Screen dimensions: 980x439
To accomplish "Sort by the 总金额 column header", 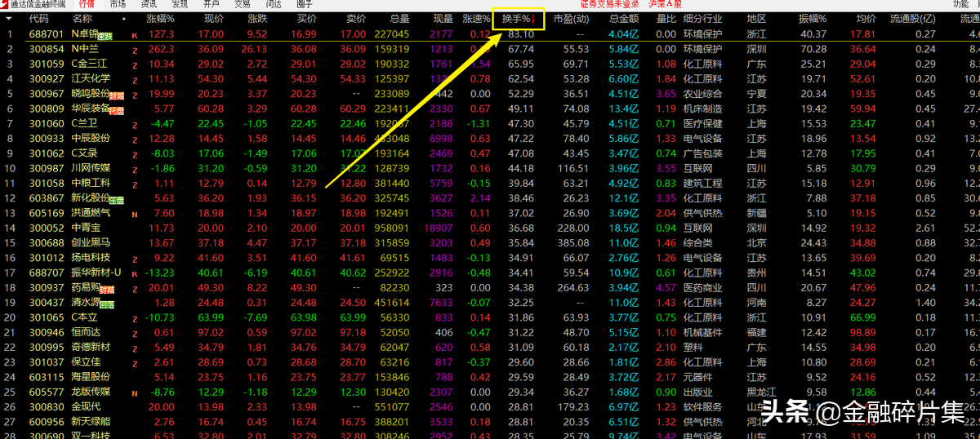I will point(626,18).
